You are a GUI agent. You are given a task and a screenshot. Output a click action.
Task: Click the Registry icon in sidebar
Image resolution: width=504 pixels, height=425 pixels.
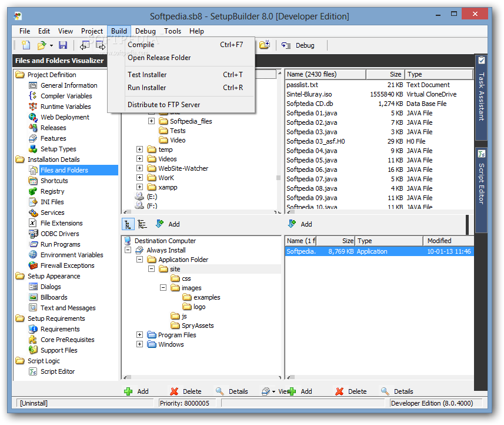tap(33, 191)
